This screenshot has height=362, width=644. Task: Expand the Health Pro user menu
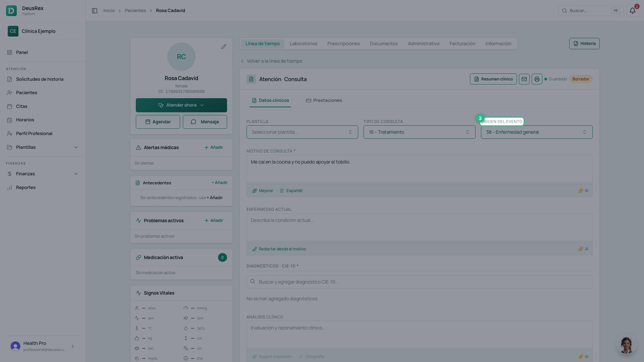click(43, 346)
